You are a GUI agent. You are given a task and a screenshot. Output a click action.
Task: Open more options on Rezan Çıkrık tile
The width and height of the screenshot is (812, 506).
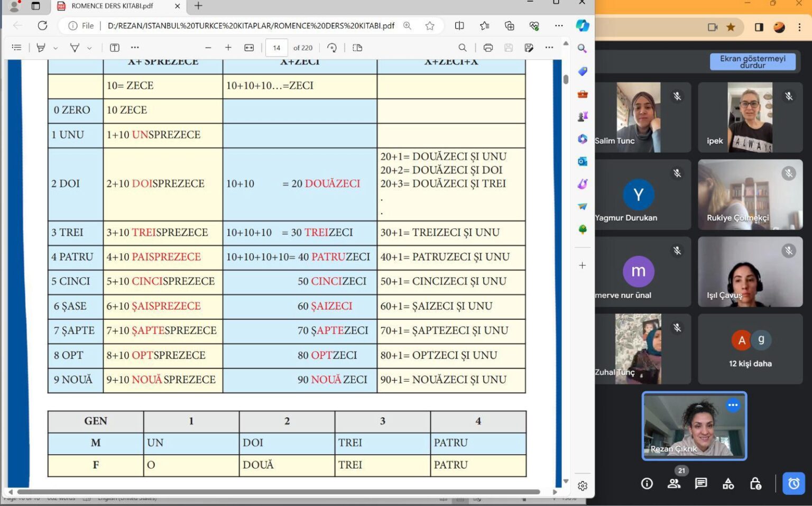coord(733,405)
